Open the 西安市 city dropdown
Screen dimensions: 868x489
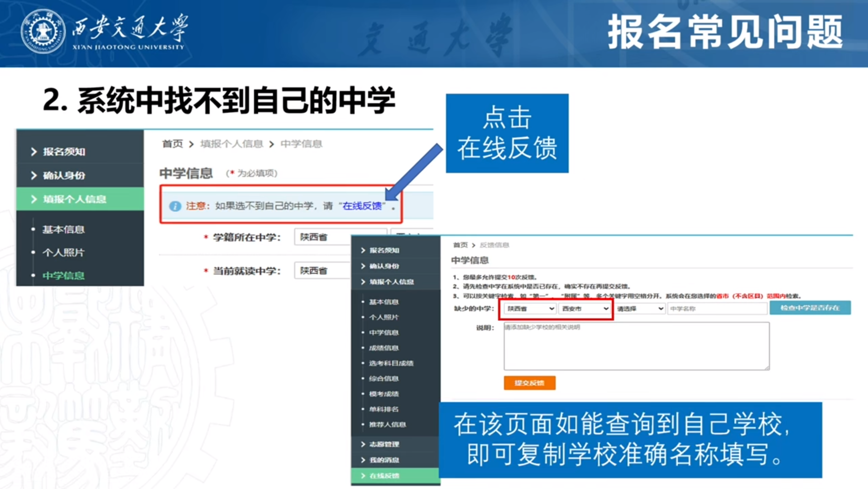click(585, 309)
